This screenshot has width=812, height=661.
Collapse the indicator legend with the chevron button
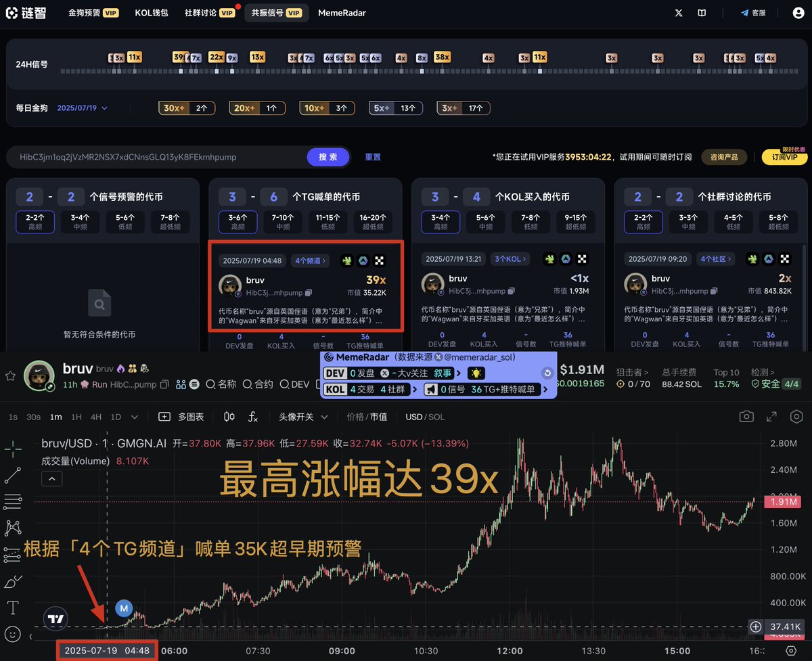[x=51, y=479]
